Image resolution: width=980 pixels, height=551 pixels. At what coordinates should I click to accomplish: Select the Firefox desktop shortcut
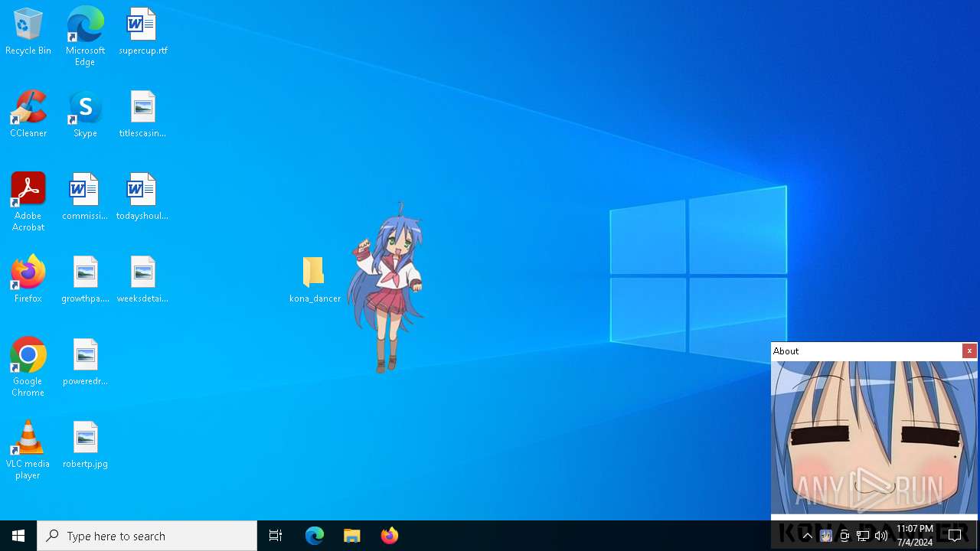28,280
